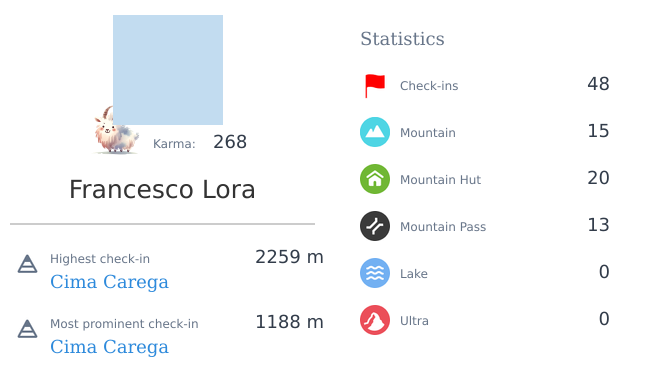Open Cima Carega link under Most prominent
The height and width of the screenshot is (385, 650).
point(109,347)
